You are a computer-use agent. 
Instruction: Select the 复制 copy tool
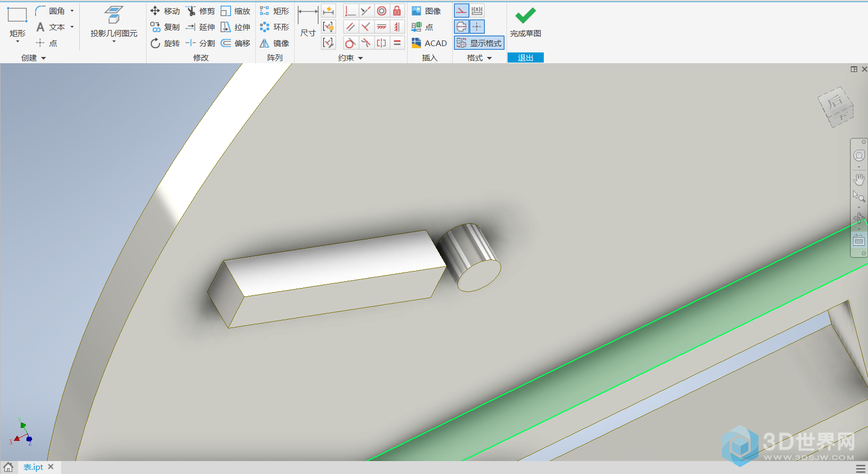(165, 27)
